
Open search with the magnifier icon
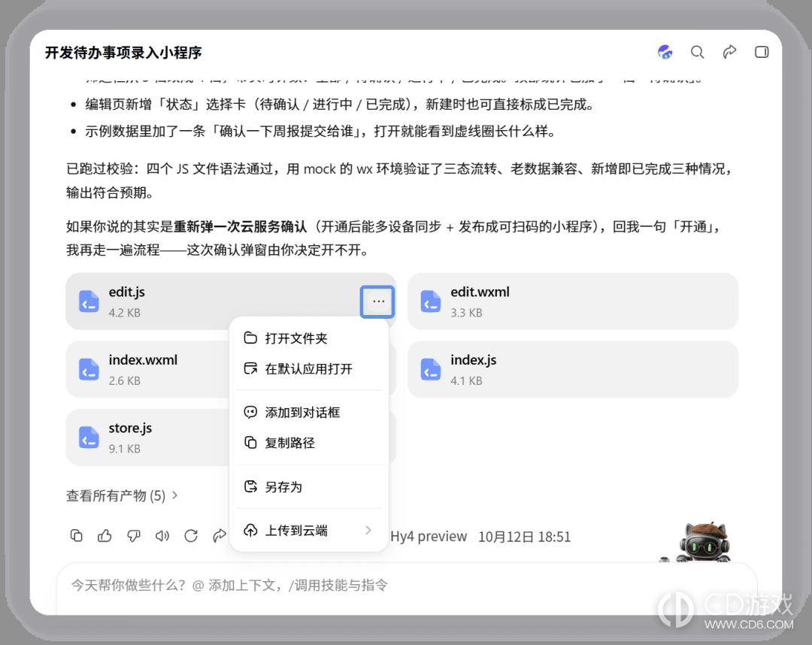tap(698, 52)
